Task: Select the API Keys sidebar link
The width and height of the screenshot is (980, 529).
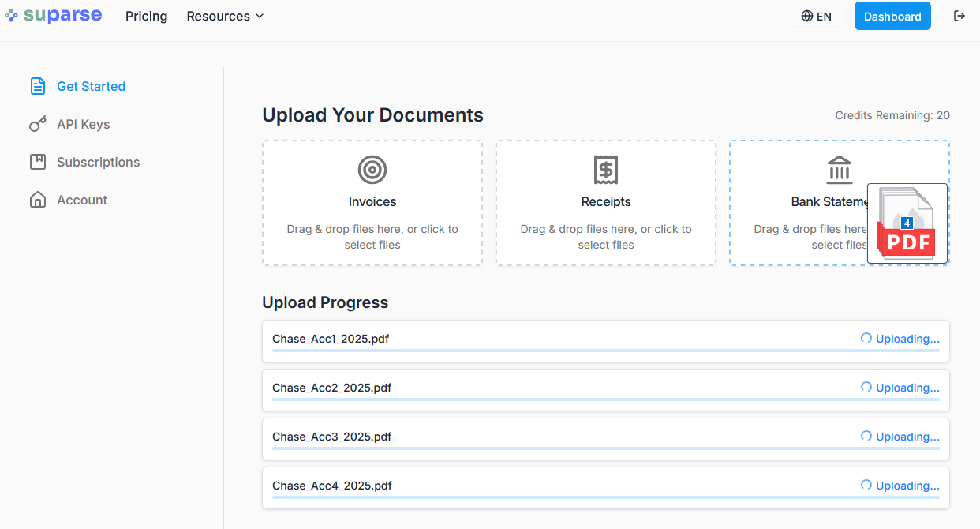Action: pos(83,124)
